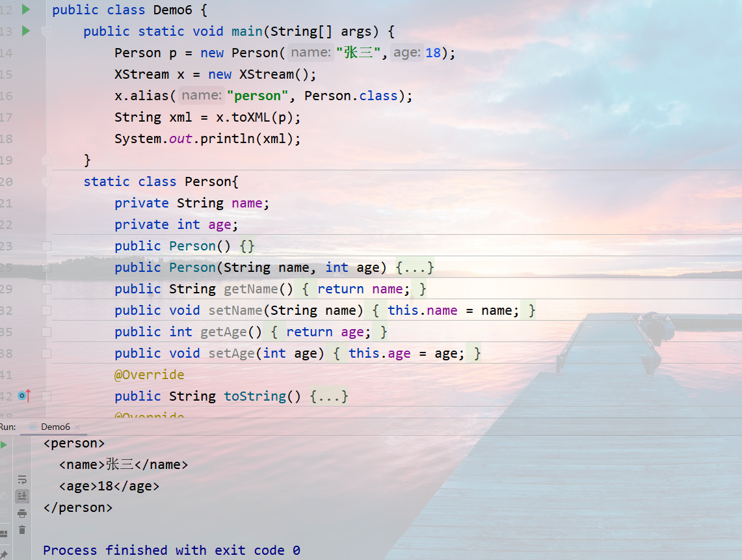Restore Run panel layout icon
This screenshot has height=560, width=742.
click(x=4, y=534)
